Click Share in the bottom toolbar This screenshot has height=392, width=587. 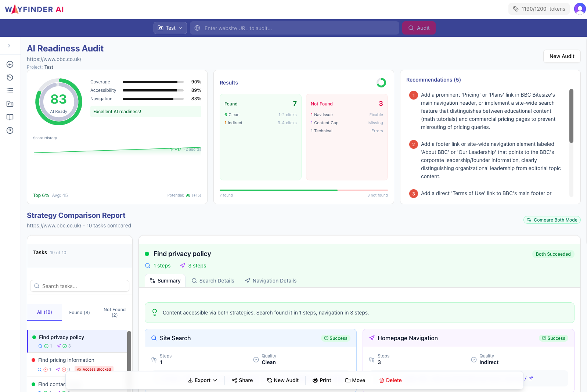[242, 380]
